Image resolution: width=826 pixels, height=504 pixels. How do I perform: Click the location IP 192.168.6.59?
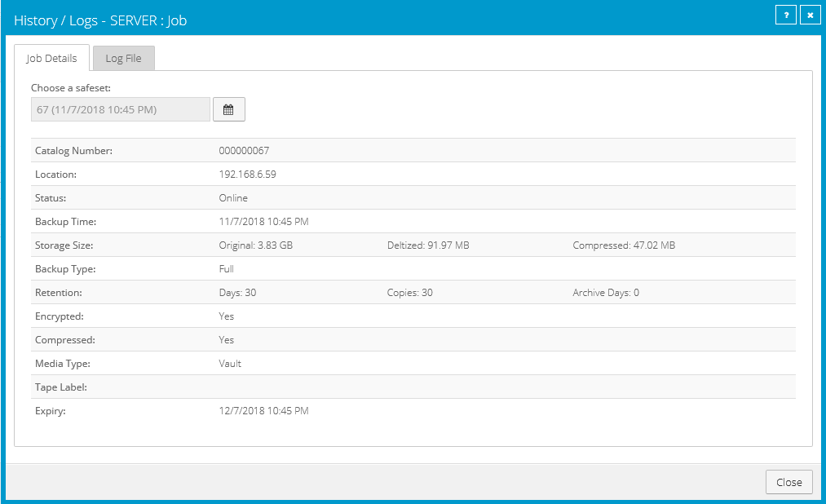pos(248,175)
